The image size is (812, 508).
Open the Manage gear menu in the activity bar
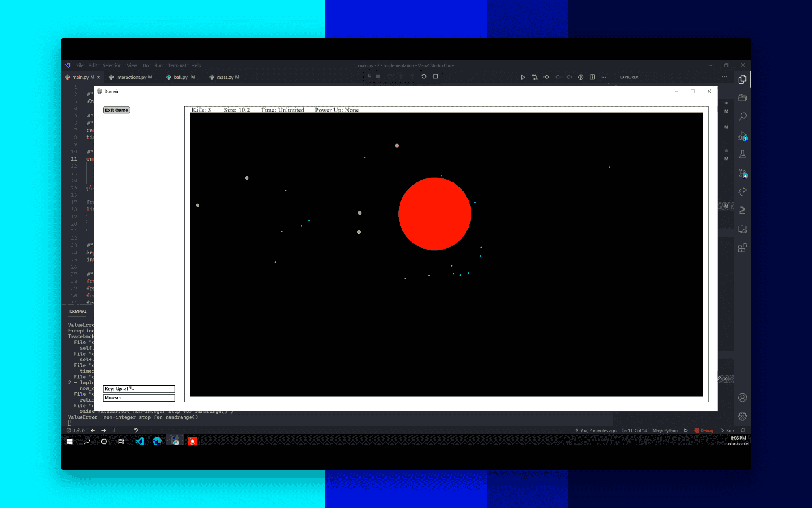(742, 416)
